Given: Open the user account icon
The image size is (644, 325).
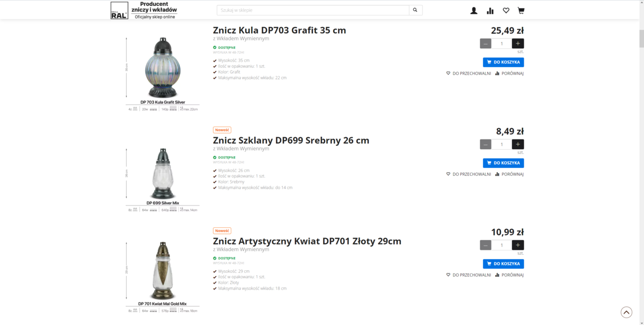Looking at the screenshot, I should point(474,10).
